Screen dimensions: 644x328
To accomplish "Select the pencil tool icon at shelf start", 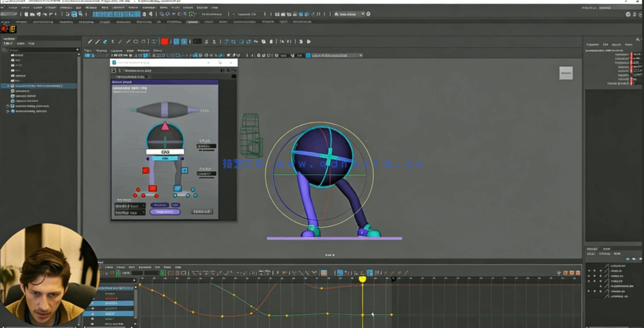I will click(x=89, y=41).
